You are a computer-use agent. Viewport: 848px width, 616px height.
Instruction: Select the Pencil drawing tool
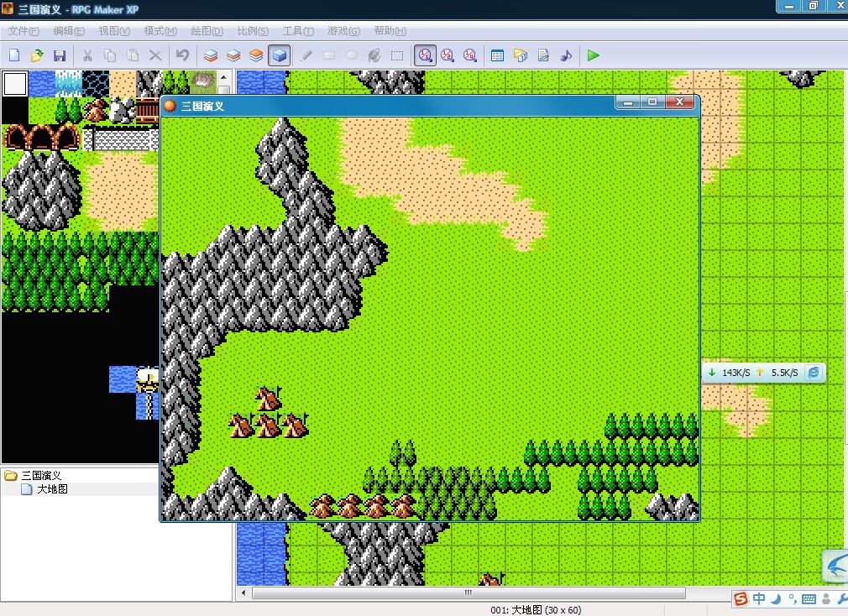pos(306,55)
